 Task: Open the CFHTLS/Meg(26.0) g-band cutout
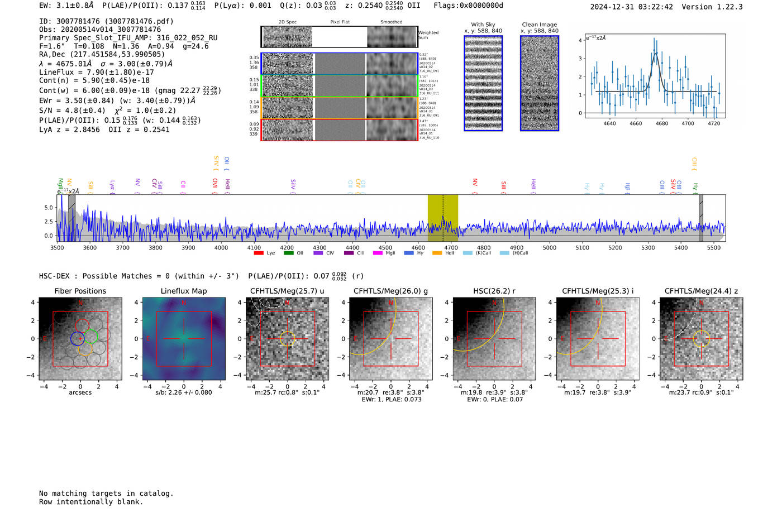pos(390,339)
